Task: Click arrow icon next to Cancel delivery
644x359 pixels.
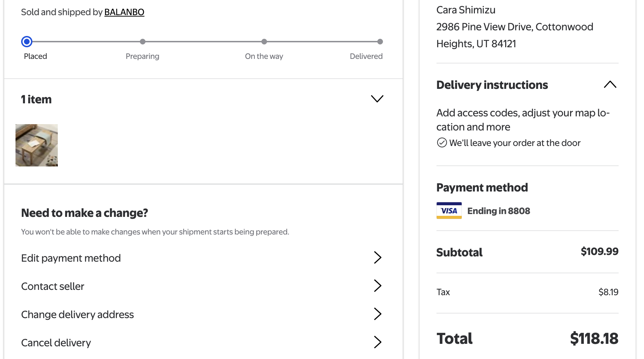Action: tap(378, 342)
